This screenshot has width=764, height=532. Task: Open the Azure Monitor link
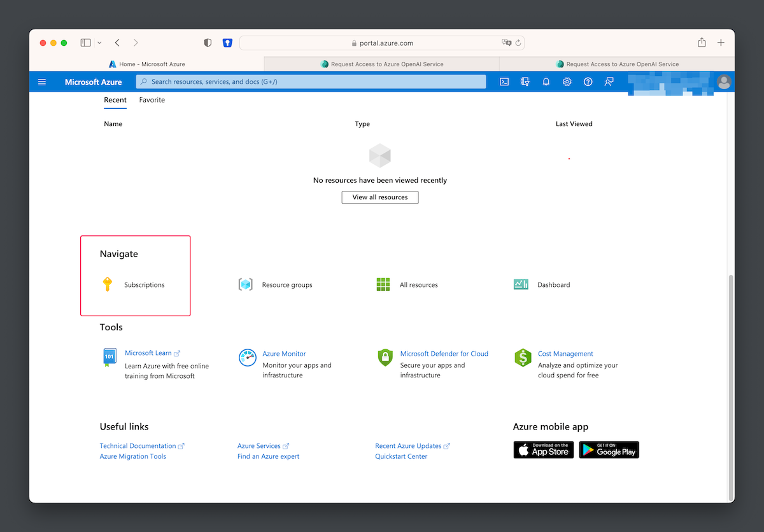284,354
